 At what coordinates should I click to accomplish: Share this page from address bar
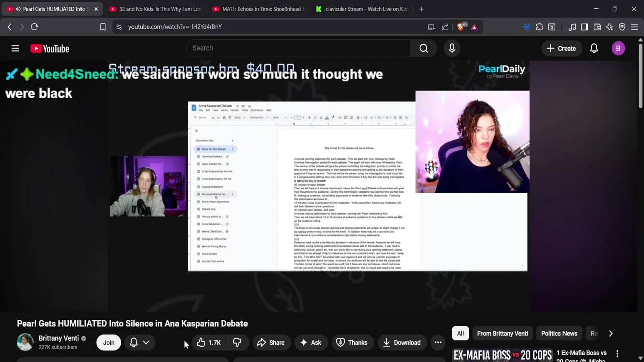point(445,27)
